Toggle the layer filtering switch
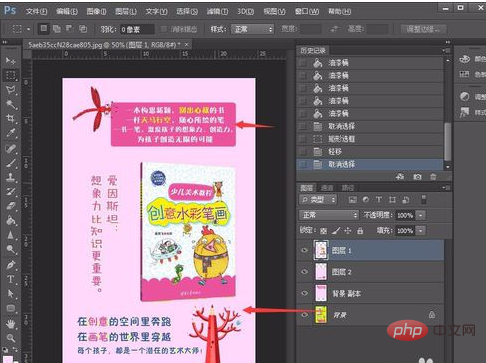This screenshot has width=486, height=363. pyautogui.click(x=424, y=199)
